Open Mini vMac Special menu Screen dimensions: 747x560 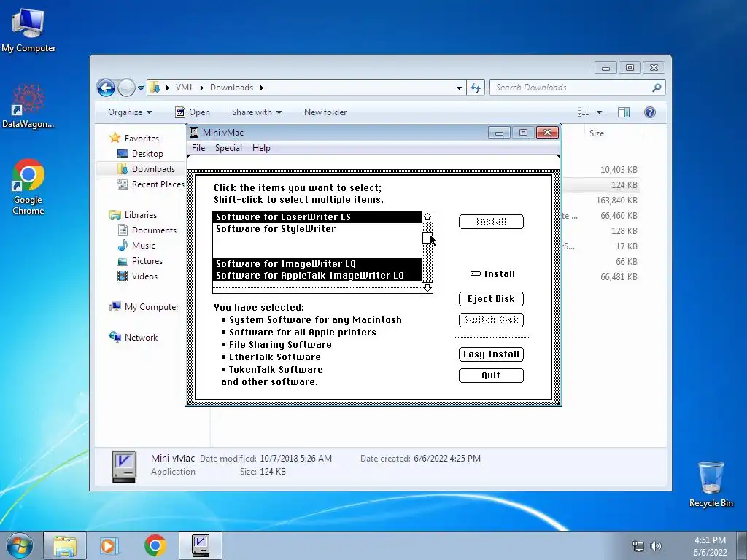pos(228,148)
